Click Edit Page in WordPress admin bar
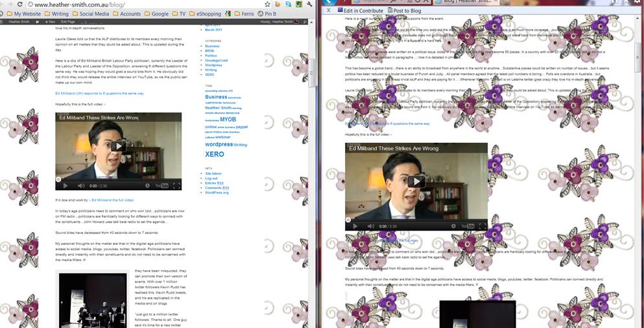This screenshot has width=644, height=328. pos(67,21)
